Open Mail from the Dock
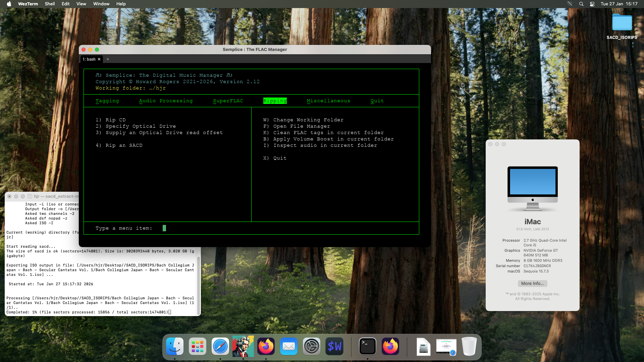Image resolution: width=644 pixels, height=362 pixels. [x=289, y=346]
